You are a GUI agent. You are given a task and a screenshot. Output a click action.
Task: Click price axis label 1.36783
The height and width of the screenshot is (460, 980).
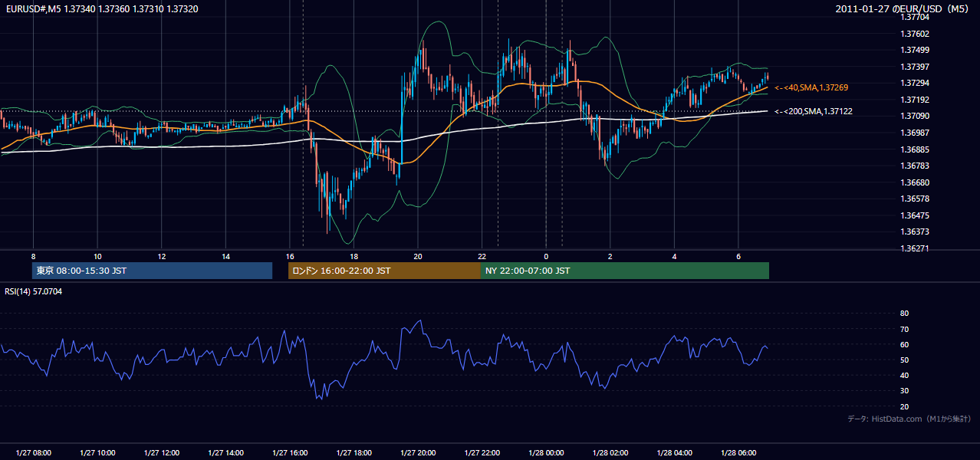[916, 166]
